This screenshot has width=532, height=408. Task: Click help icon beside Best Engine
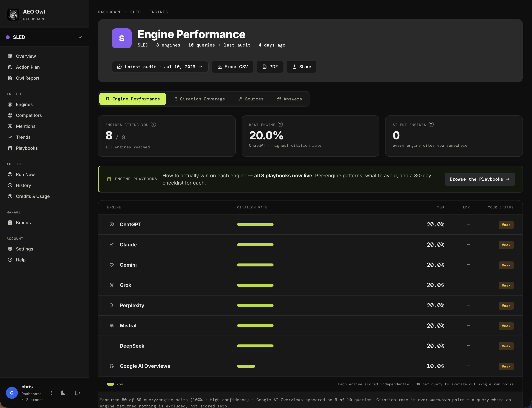280,124
